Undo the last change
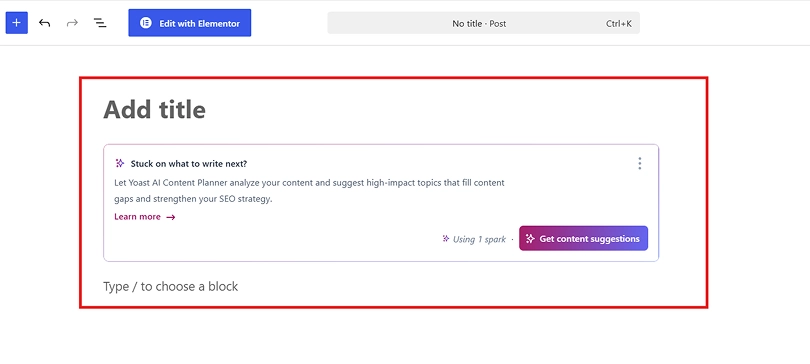 44,23
